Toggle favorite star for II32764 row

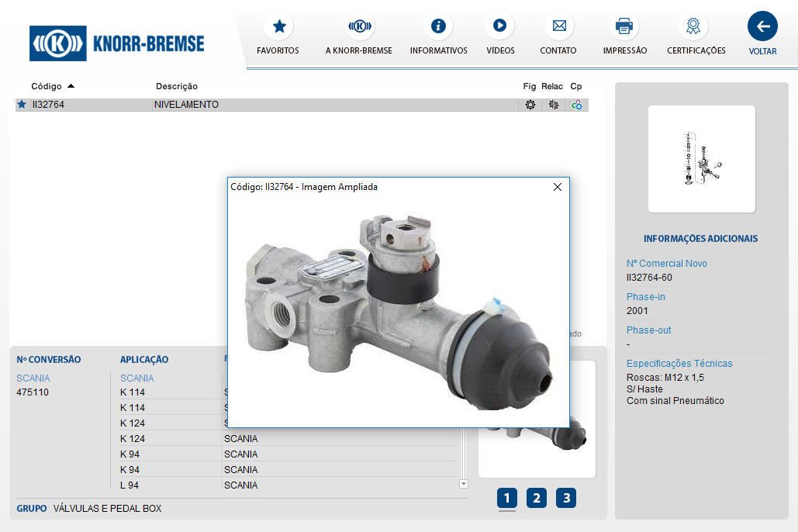[x=22, y=105]
